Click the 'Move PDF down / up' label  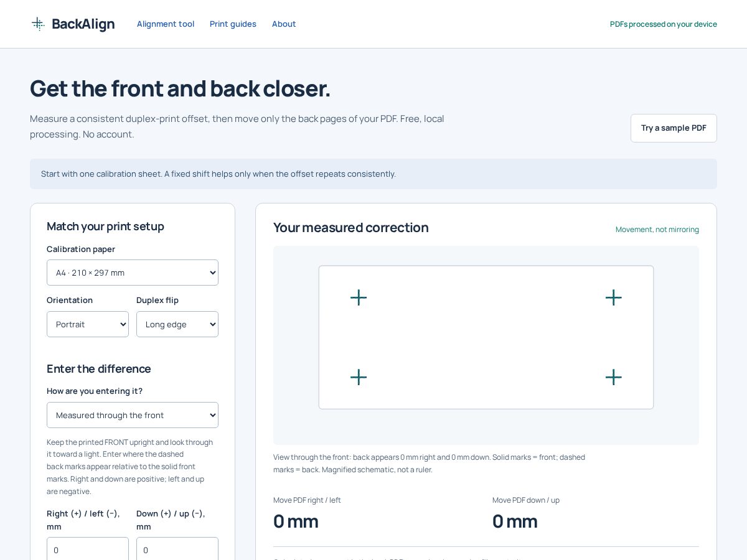pos(526,500)
